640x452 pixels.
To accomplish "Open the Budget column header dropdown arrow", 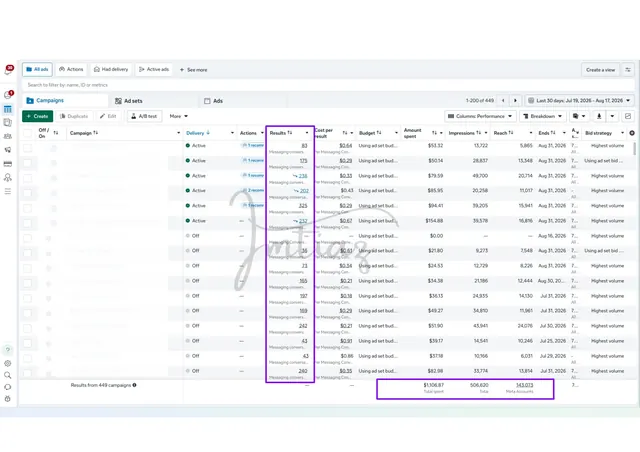I will (x=396, y=133).
